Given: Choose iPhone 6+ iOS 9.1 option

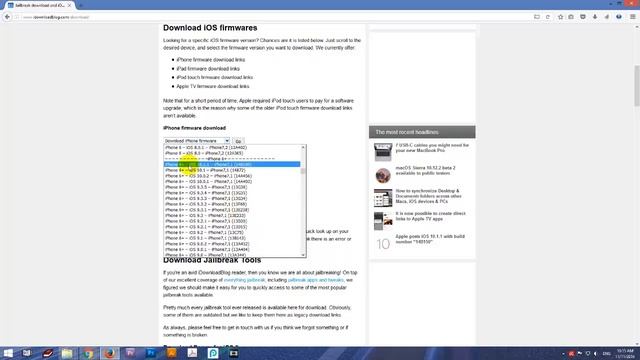Looking at the screenshot, I should click(232, 238).
